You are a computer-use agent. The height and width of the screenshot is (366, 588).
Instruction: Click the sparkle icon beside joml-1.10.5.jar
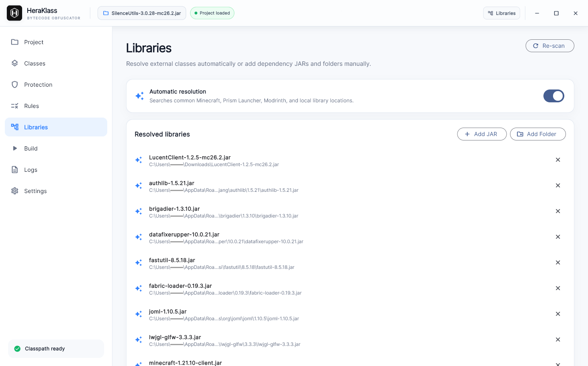tap(139, 314)
